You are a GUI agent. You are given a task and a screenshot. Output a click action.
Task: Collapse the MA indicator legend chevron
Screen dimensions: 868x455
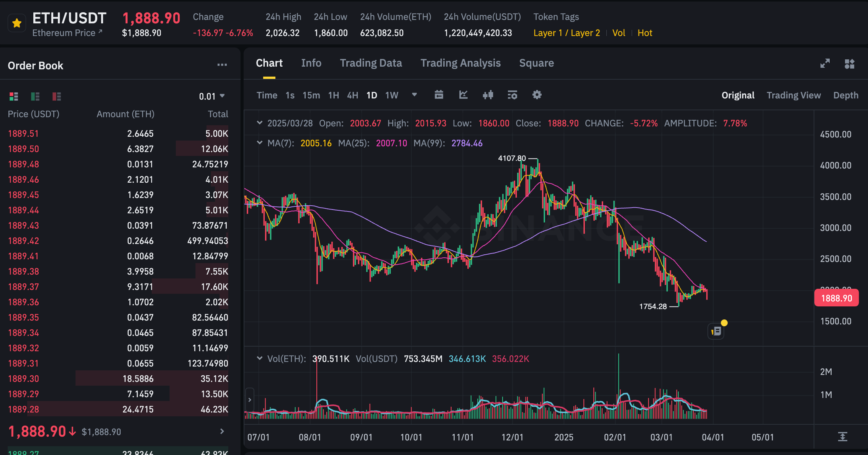click(260, 143)
